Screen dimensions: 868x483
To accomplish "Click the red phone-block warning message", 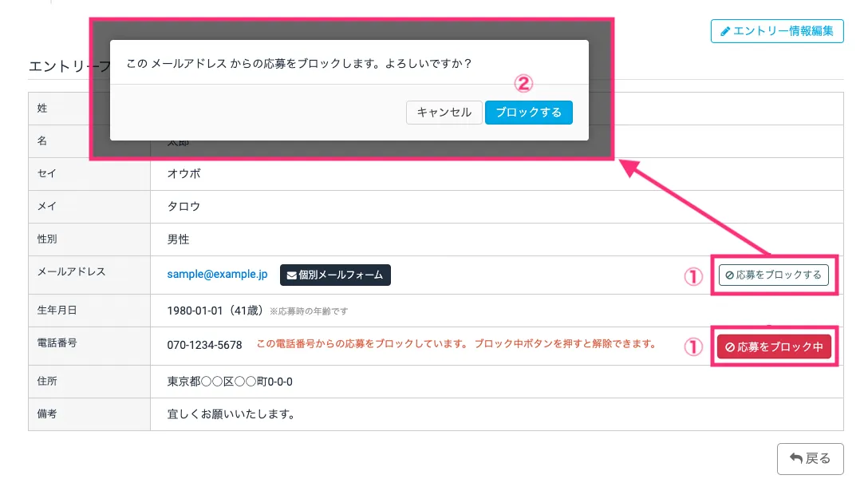I will click(x=456, y=344).
